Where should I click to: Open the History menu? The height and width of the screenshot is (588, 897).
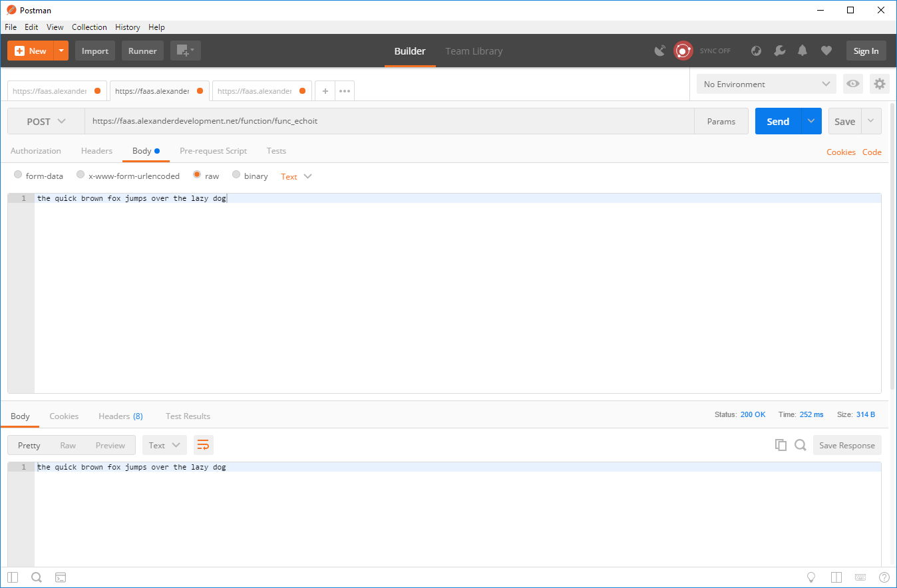pos(128,27)
